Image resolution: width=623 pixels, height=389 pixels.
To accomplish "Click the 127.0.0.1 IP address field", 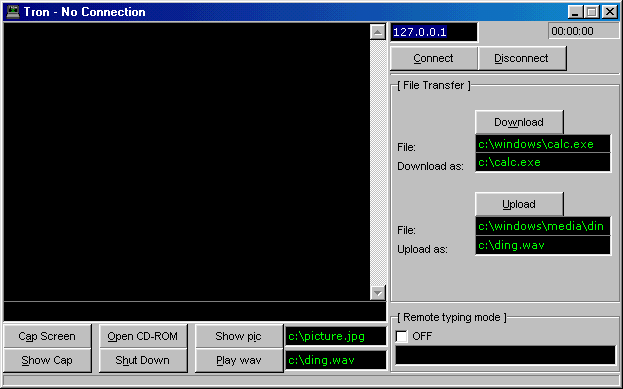I will (434, 32).
